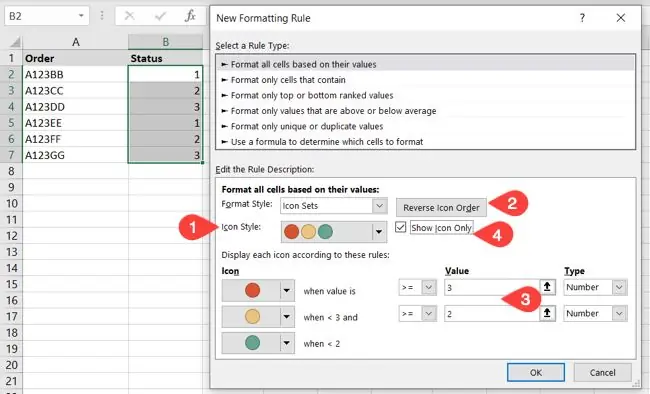Click the collapse dialog arrow beside value 3

coord(547,287)
